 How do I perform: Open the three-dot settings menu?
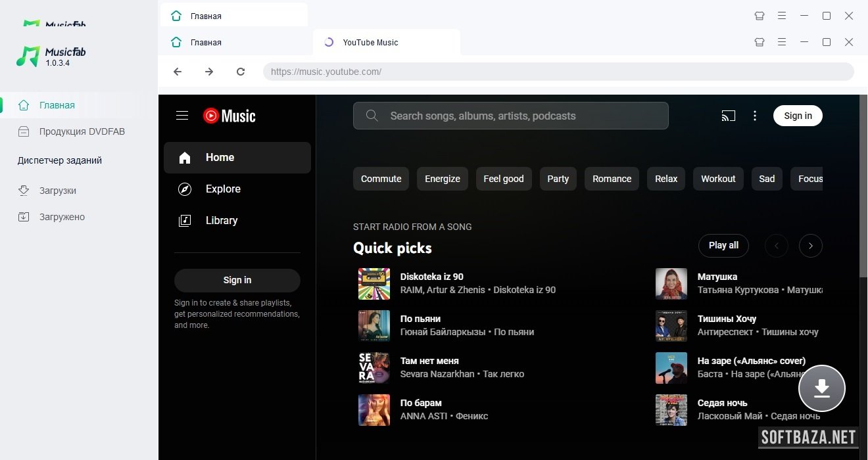pos(755,116)
